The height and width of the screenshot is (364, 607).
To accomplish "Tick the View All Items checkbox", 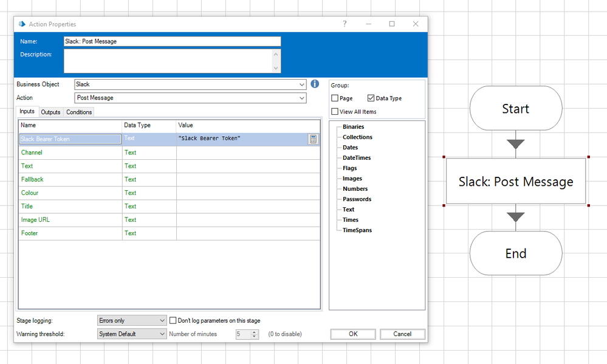I will point(335,112).
